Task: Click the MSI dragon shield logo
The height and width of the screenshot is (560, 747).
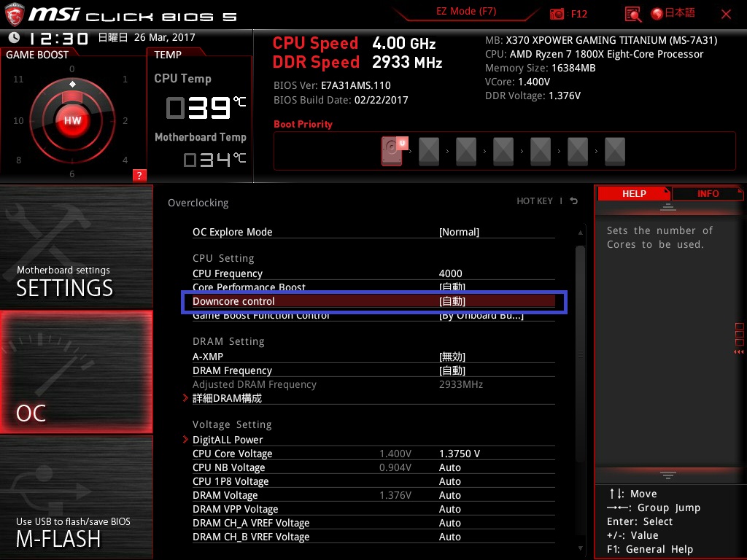Action: (15, 15)
